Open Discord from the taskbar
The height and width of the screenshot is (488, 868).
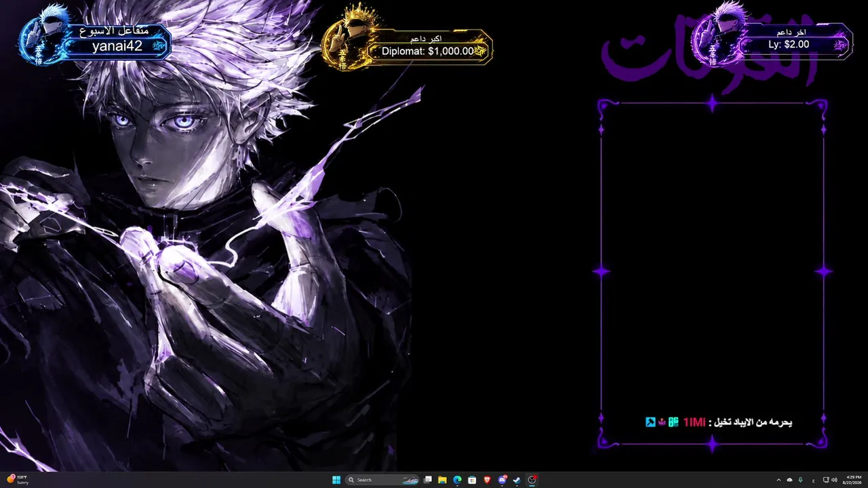pyautogui.click(x=502, y=480)
